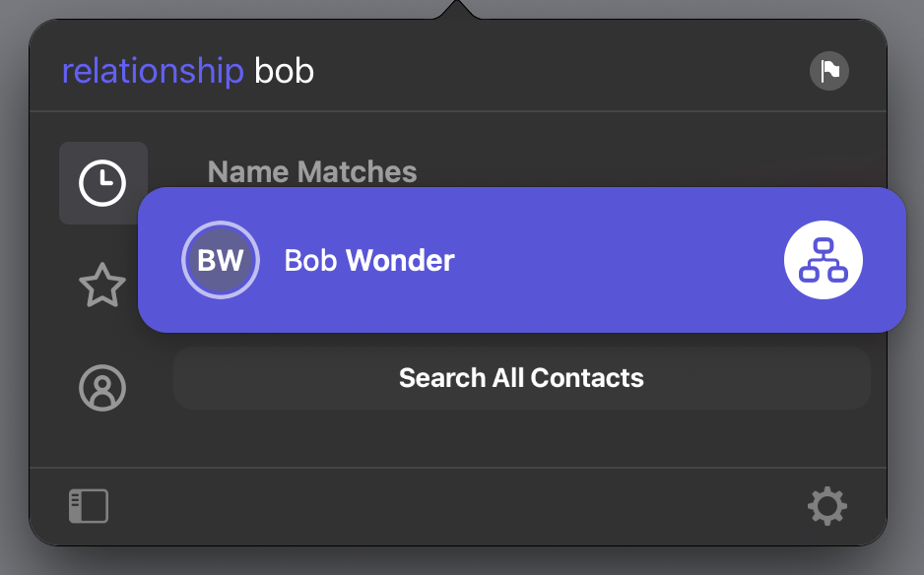Toggle the sidebar panel icon at the bottom left
Screen dimensions: 924x575
[x=89, y=506]
